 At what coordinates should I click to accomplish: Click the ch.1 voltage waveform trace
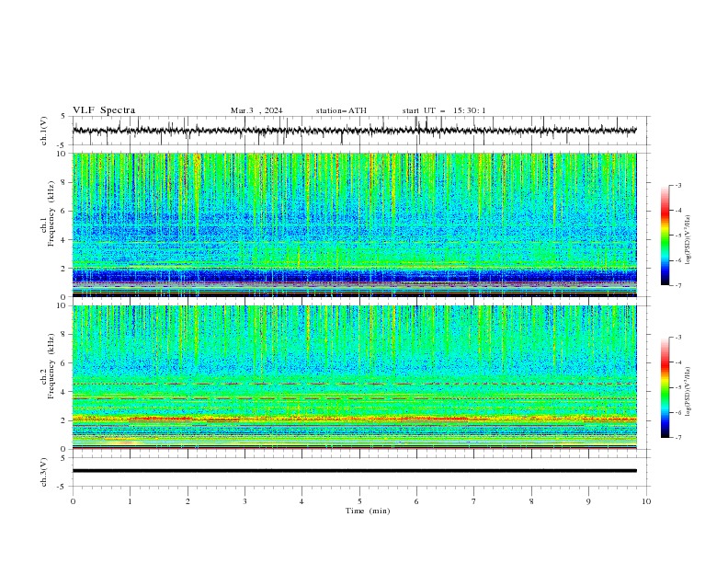[x=354, y=131]
